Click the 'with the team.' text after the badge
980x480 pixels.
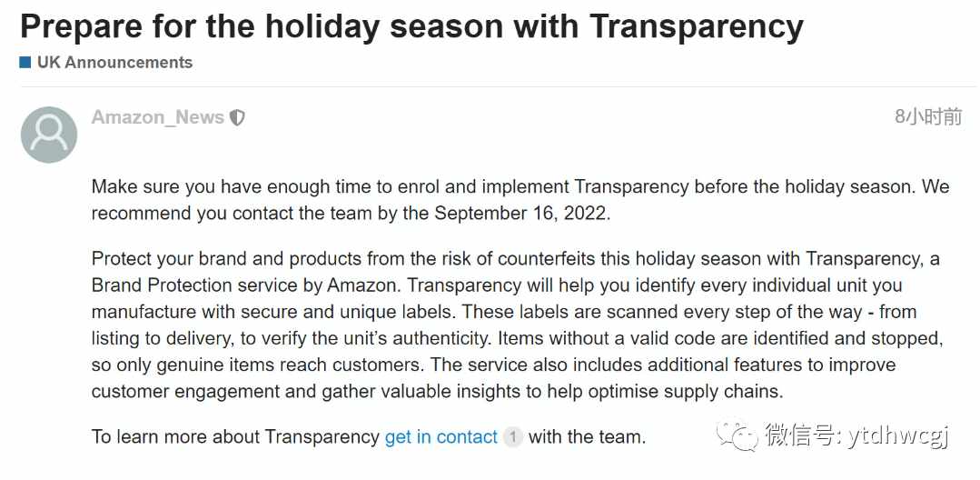point(587,437)
